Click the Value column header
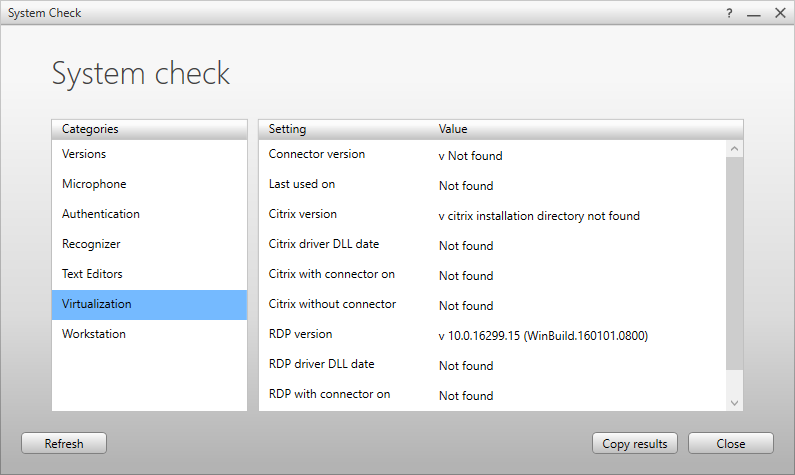795x475 pixels. [x=453, y=129]
